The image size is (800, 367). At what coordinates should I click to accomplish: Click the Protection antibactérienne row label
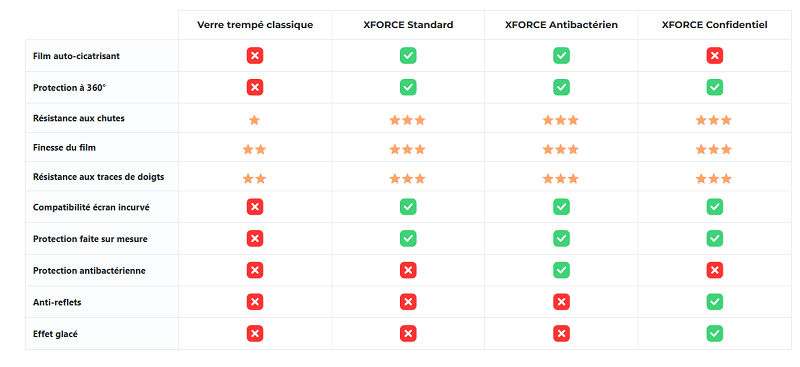click(x=89, y=271)
